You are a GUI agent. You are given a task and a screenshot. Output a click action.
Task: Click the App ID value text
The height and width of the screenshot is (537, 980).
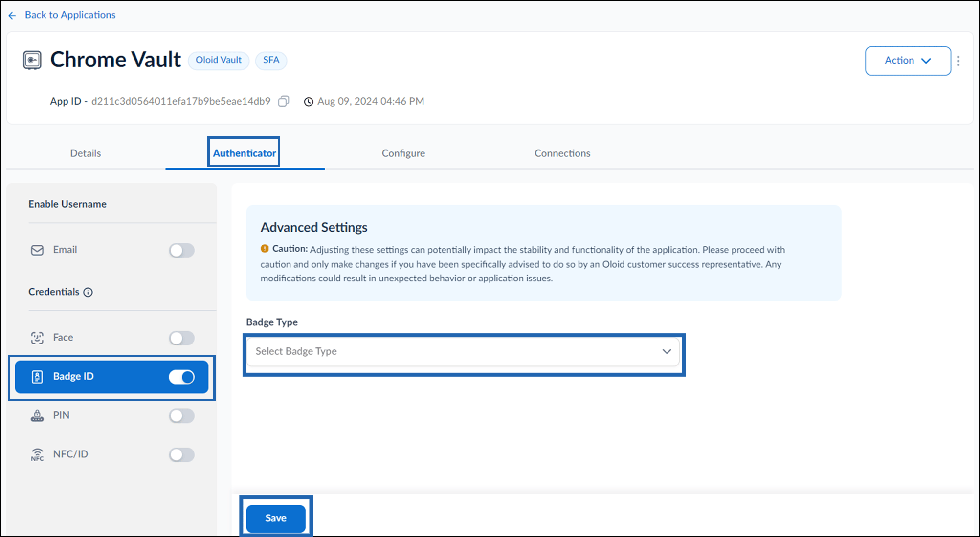coord(181,101)
